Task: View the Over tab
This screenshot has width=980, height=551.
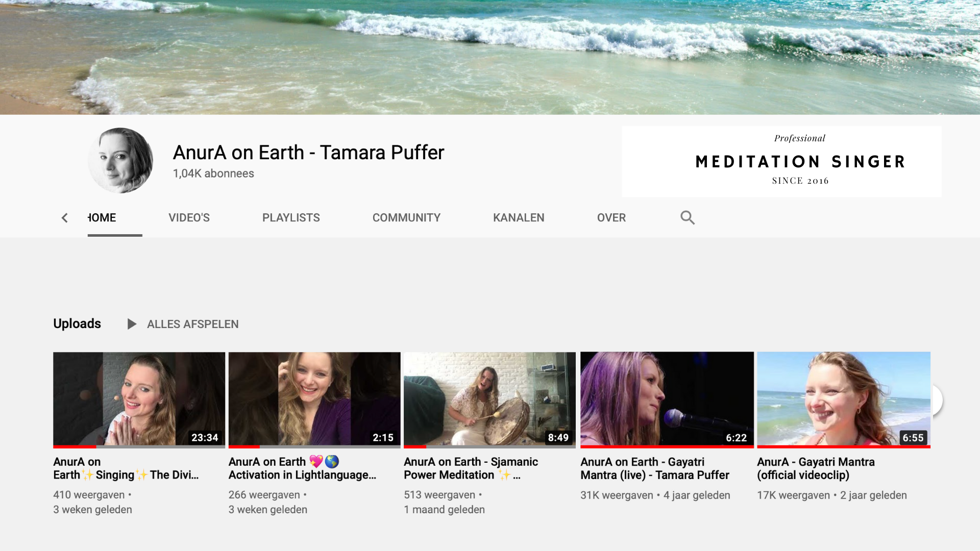Action: [611, 218]
